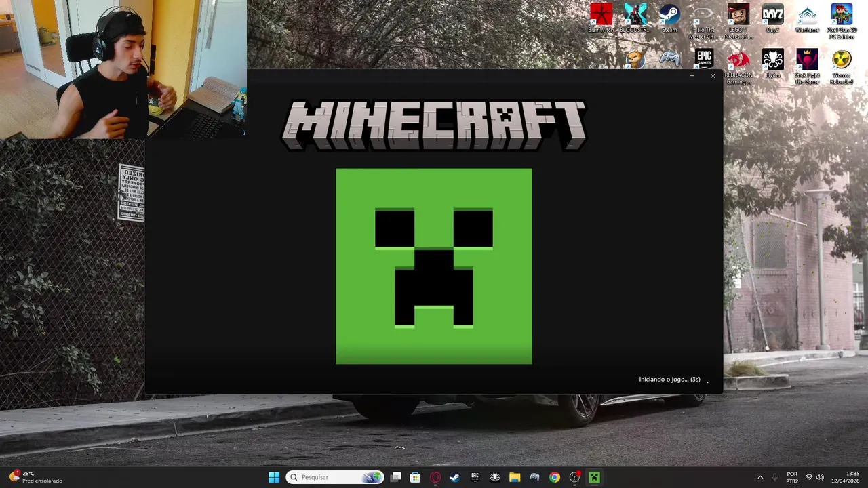Open the REDRAGON Gaming desktop shortcut
The height and width of the screenshot is (488, 868).
coord(738,66)
